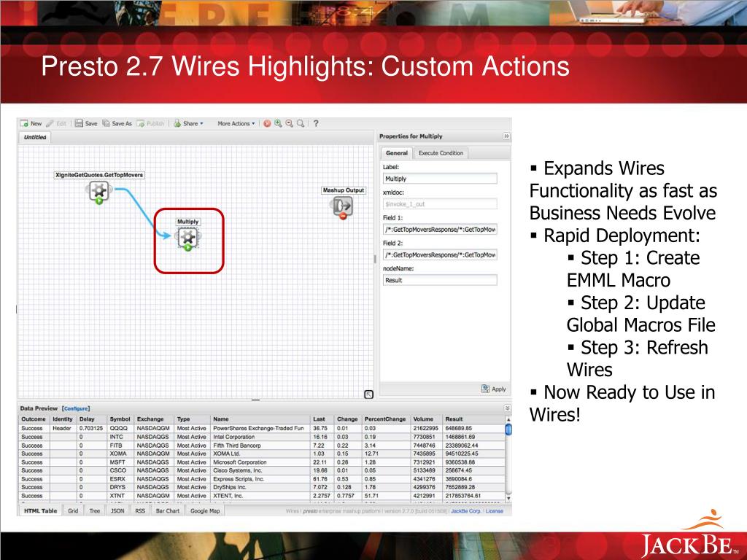This screenshot has width=747, height=560.
Task: Switch to the General properties tab
Action: [396, 153]
